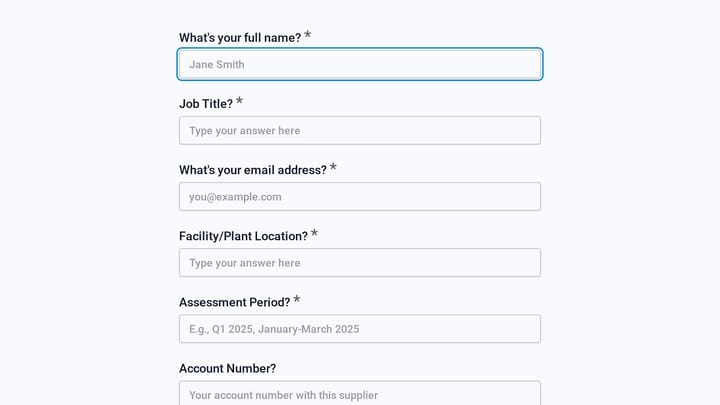Click the Account Number input box
720x405 pixels.
(360, 393)
